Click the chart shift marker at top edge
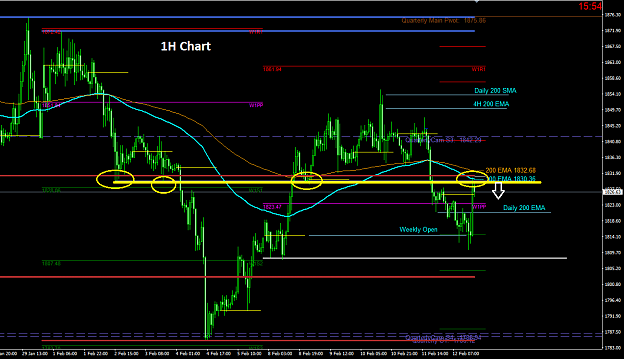 (x=477, y=1)
